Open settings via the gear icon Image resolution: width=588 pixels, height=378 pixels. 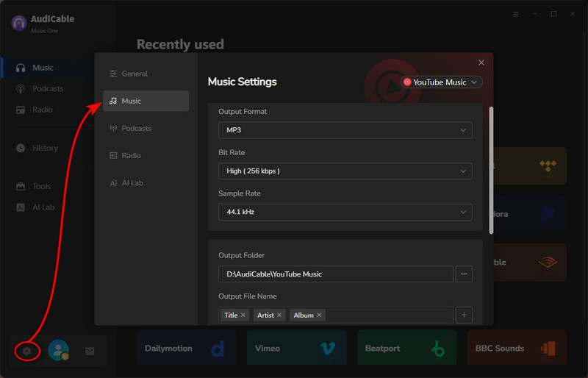26,352
